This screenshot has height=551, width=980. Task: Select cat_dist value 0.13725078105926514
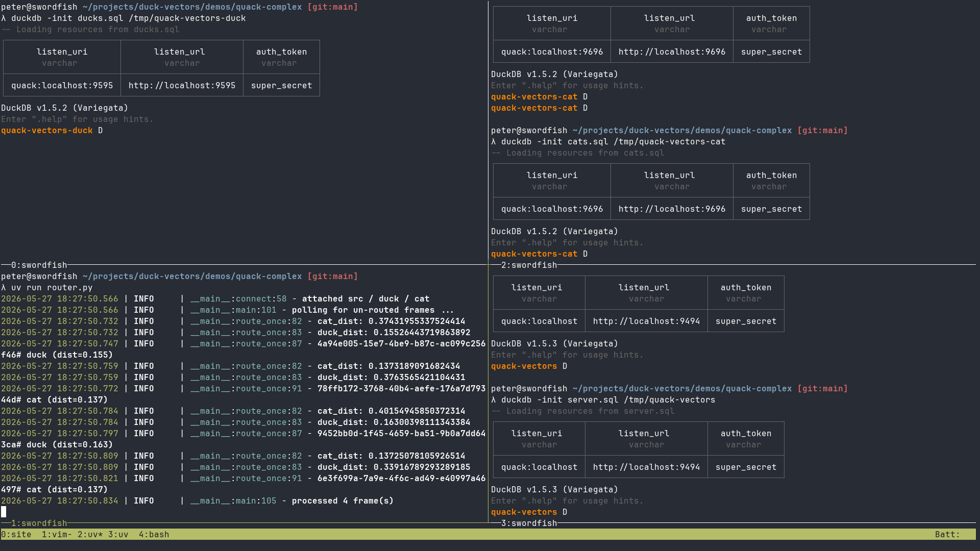click(x=417, y=456)
